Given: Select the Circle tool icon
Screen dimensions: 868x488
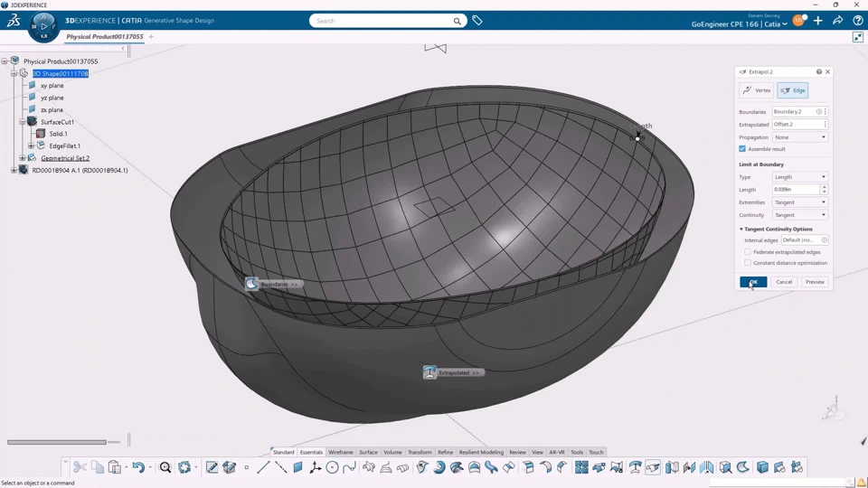Looking at the screenshot, I should click(x=332, y=467).
